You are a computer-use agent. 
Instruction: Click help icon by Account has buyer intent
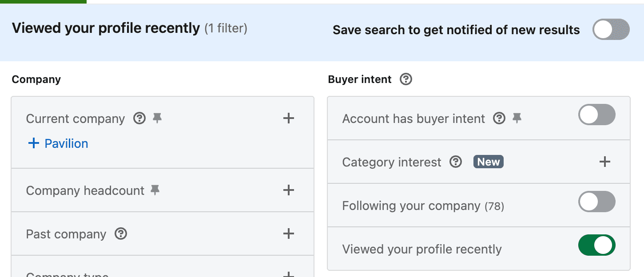pyautogui.click(x=500, y=119)
